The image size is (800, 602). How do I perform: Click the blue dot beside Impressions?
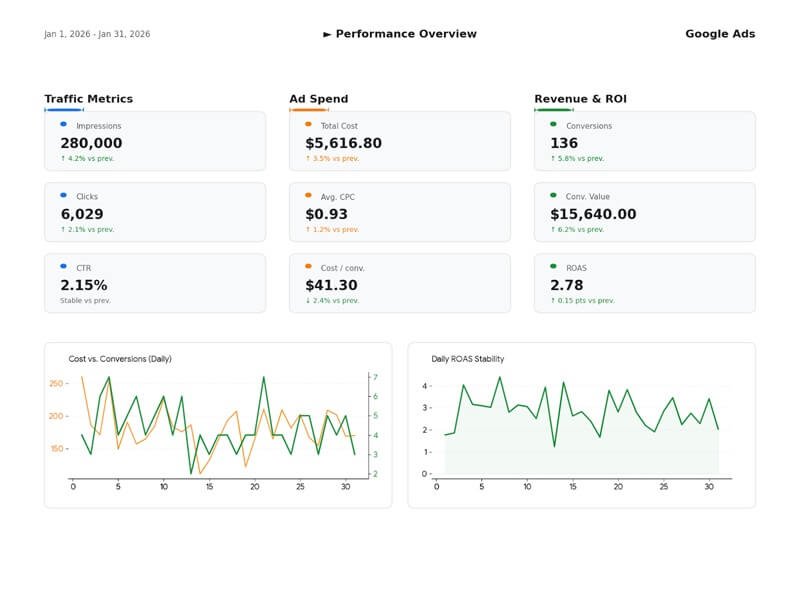pos(63,125)
